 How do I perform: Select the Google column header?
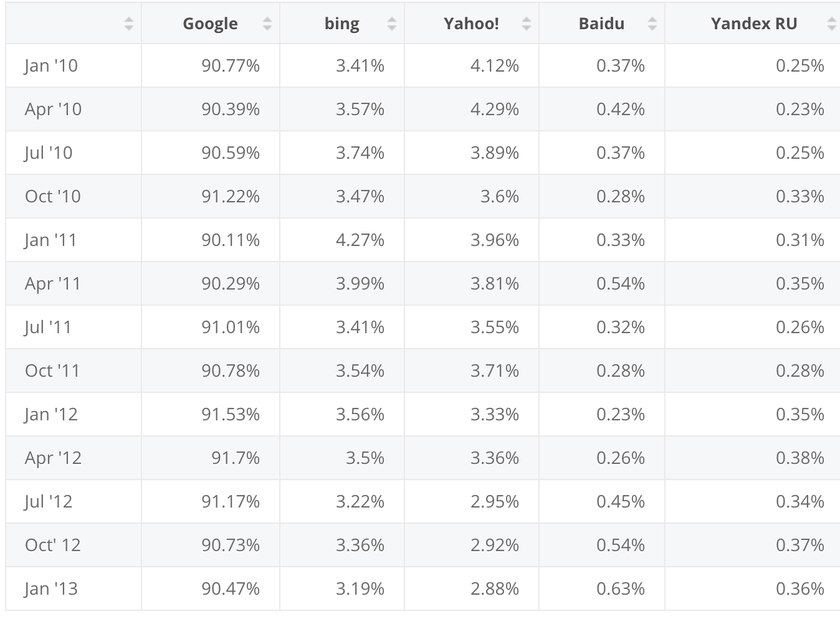(x=210, y=24)
